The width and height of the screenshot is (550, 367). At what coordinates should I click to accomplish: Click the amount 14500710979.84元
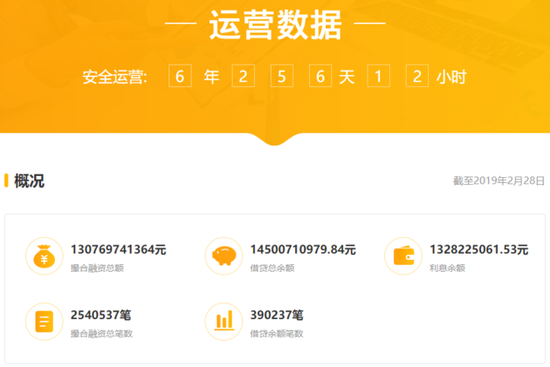click(x=303, y=249)
